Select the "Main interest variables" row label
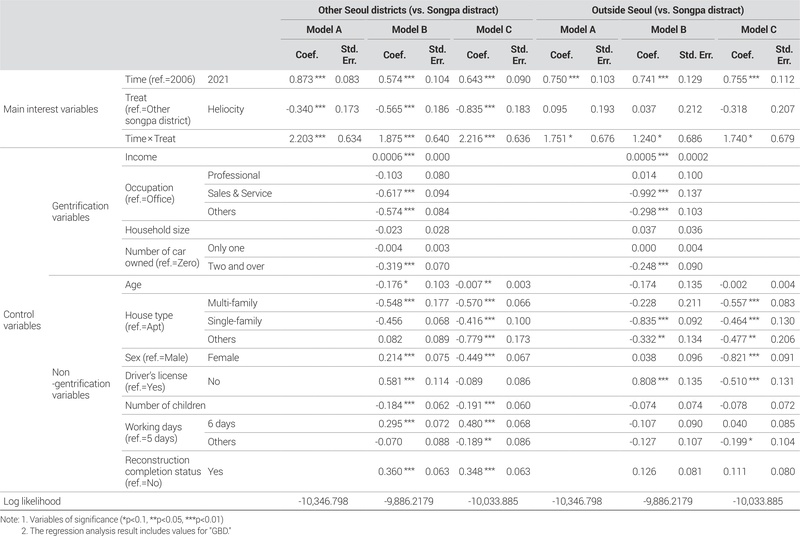Viewport: 800px width, 536px height. click(50, 108)
